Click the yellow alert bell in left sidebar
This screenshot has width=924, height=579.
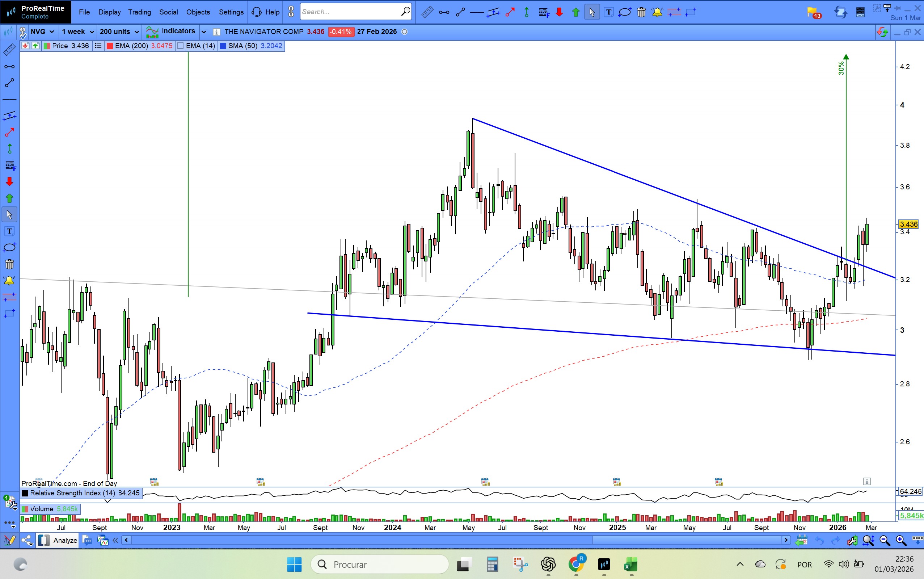(9, 280)
